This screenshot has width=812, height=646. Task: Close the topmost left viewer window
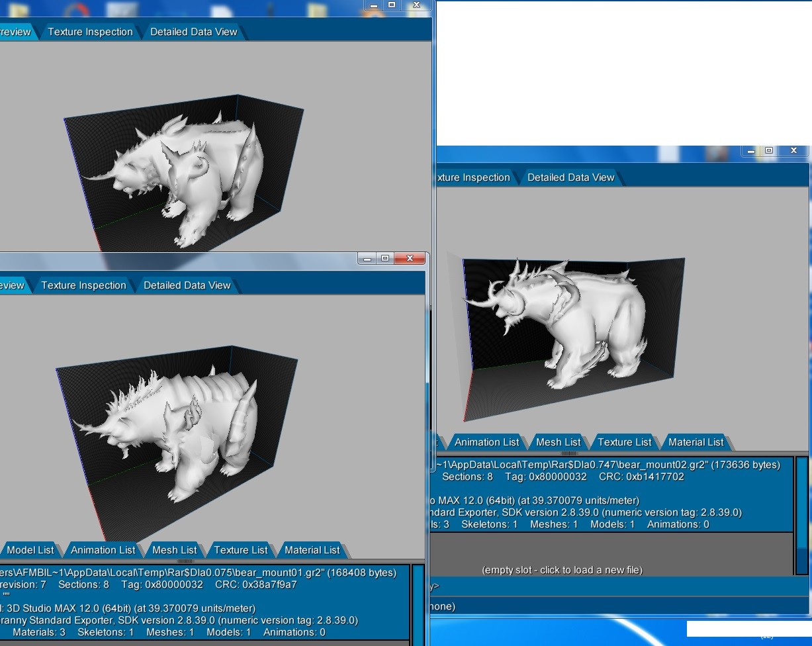(416, 5)
